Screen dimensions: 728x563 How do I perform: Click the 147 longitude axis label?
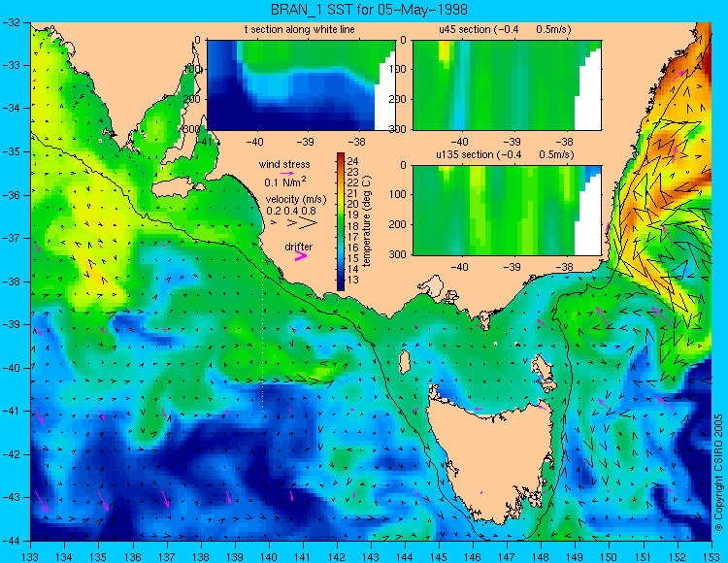tap(507, 557)
